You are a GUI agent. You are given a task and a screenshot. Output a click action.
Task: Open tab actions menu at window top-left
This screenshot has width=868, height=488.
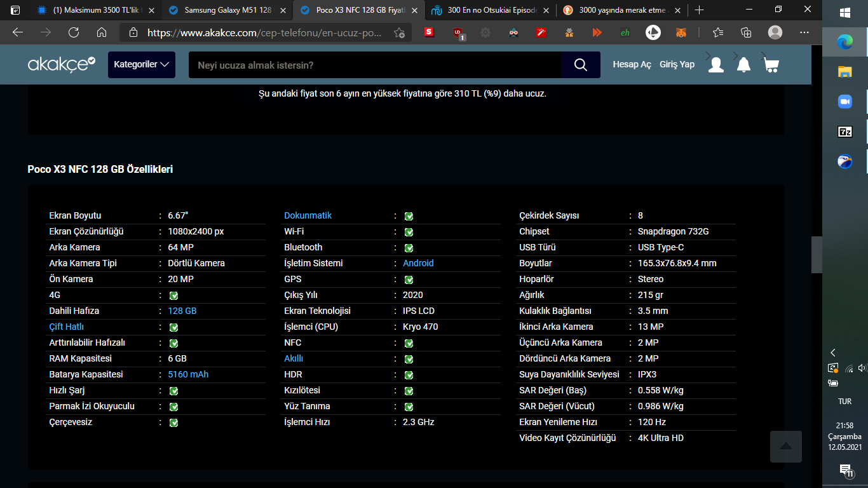tap(15, 10)
